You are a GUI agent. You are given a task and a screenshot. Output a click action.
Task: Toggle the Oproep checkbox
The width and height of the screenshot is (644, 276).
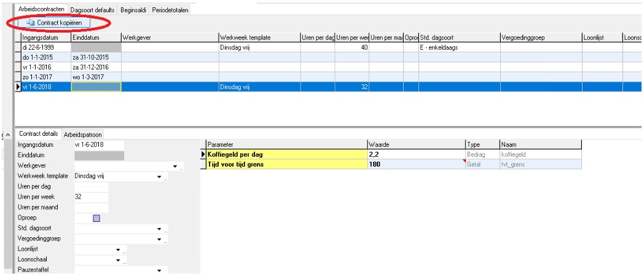pyautogui.click(x=96, y=218)
